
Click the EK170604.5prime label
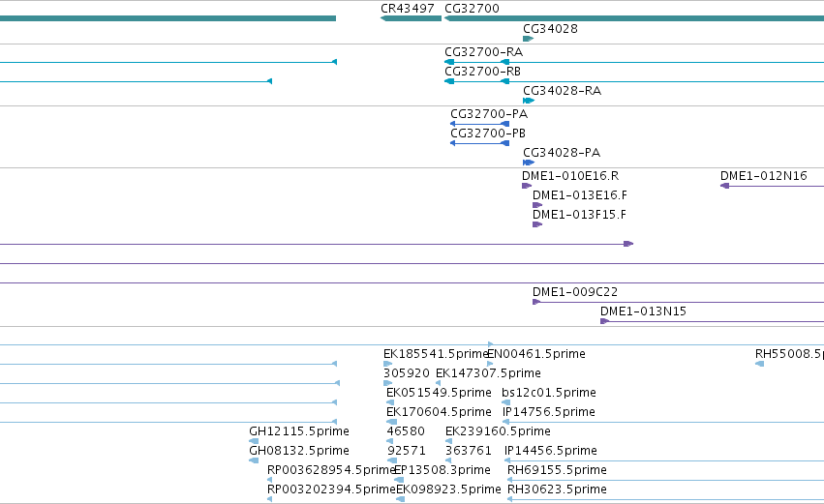439,412
